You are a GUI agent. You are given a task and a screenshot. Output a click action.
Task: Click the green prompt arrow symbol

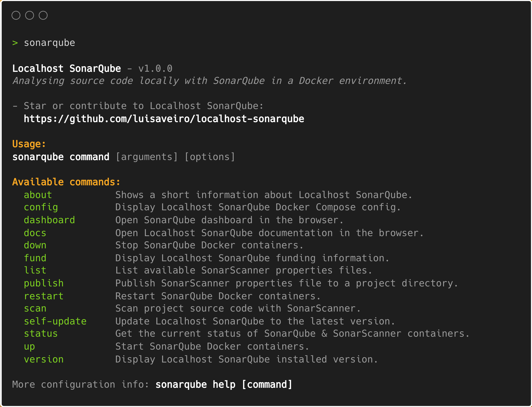(15, 43)
